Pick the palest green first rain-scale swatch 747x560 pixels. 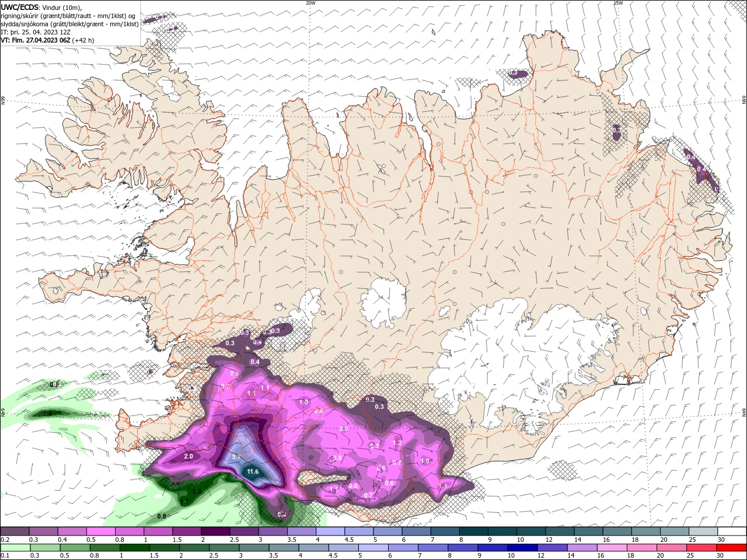[15, 548]
